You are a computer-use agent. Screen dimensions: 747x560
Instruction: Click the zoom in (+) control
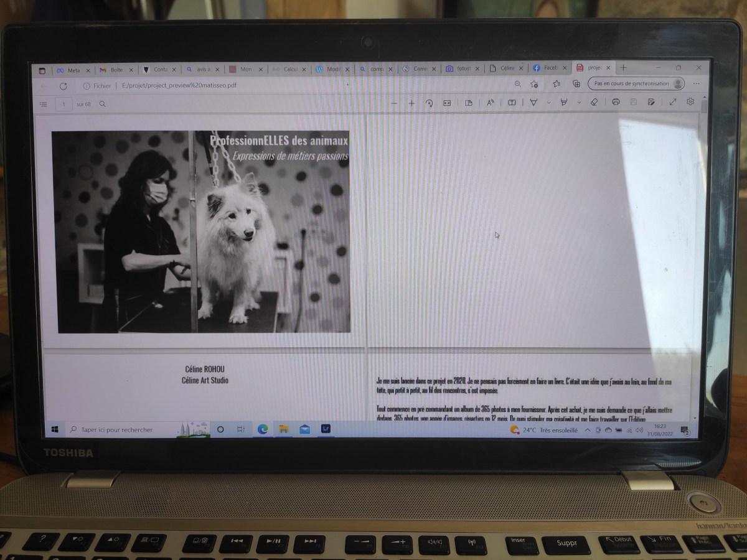coord(411,103)
